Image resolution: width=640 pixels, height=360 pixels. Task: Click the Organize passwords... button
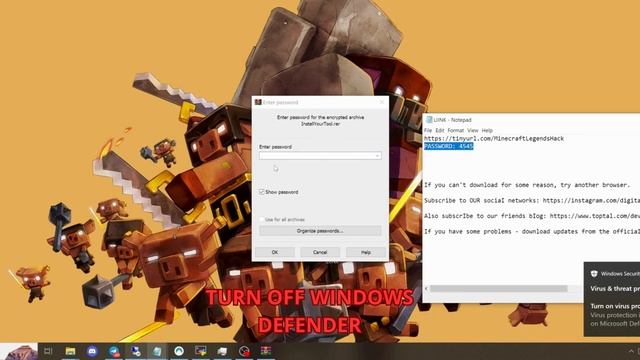click(x=320, y=231)
